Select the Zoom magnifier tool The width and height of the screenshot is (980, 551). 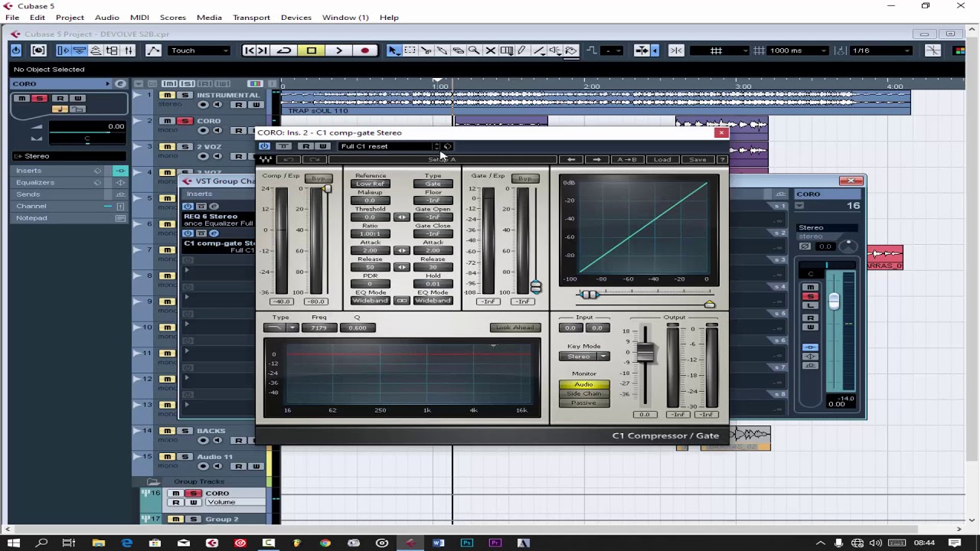coord(474,51)
